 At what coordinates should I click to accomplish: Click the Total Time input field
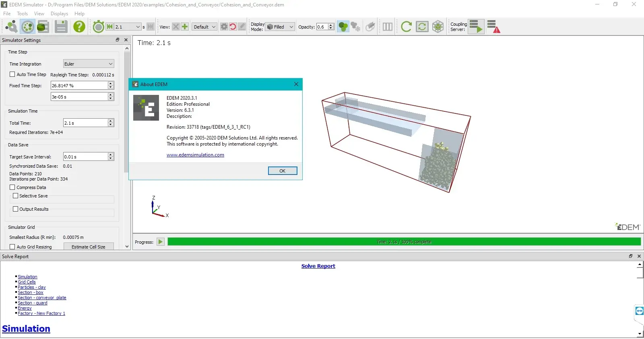(85, 123)
